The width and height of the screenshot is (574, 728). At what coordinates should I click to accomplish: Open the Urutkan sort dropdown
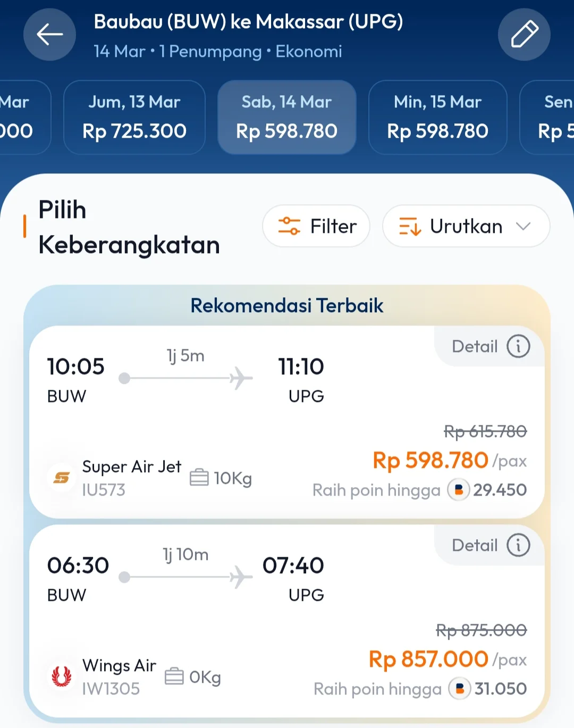(x=466, y=227)
